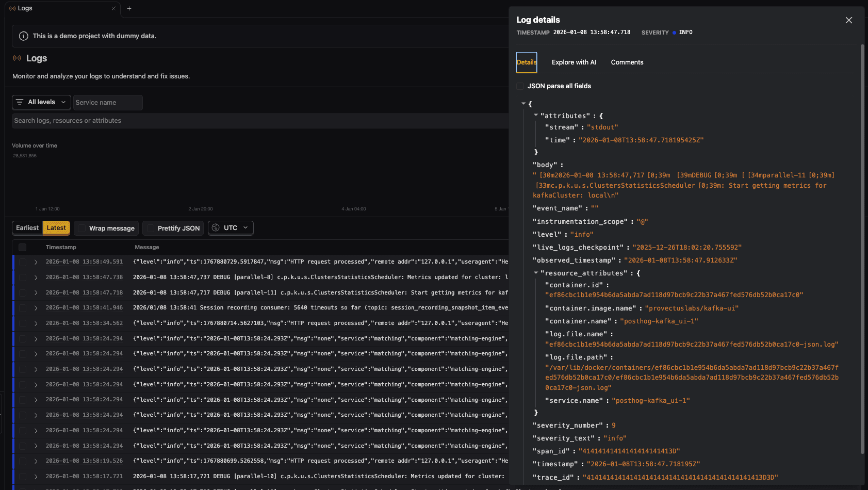The image size is (868, 490).
Task: Click the span_id value
Action: [629, 451]
